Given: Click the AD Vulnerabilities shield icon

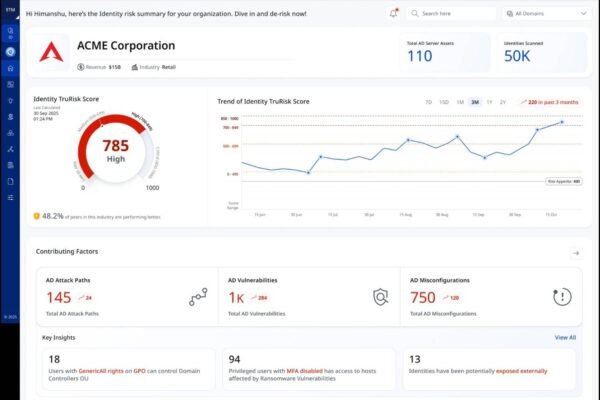Looking at the screenshot, I should [380, 297].
